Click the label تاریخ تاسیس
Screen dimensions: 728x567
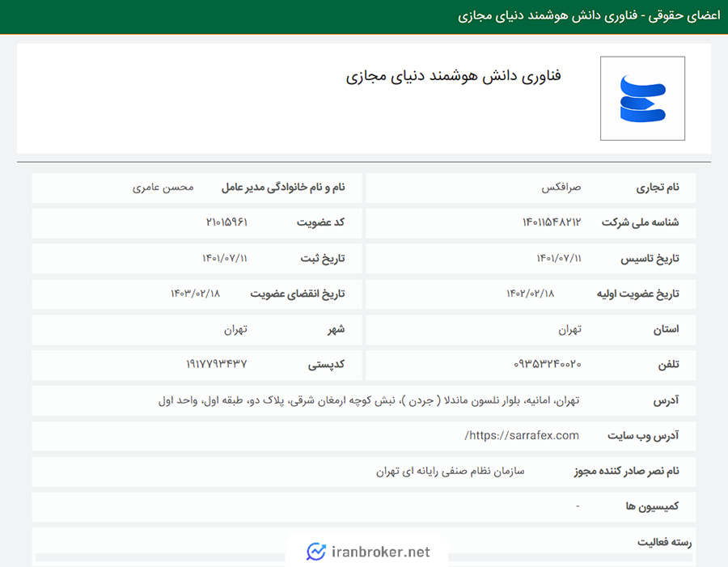650,259
